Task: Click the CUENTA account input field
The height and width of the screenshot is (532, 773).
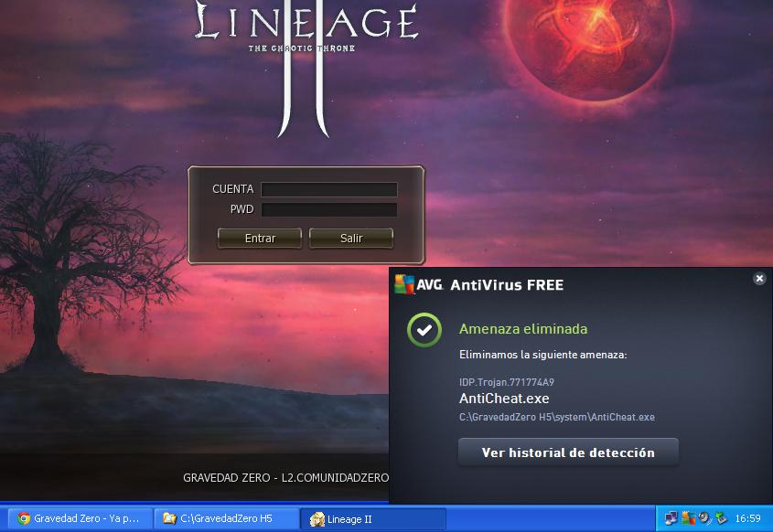Action: click(328, 189)
